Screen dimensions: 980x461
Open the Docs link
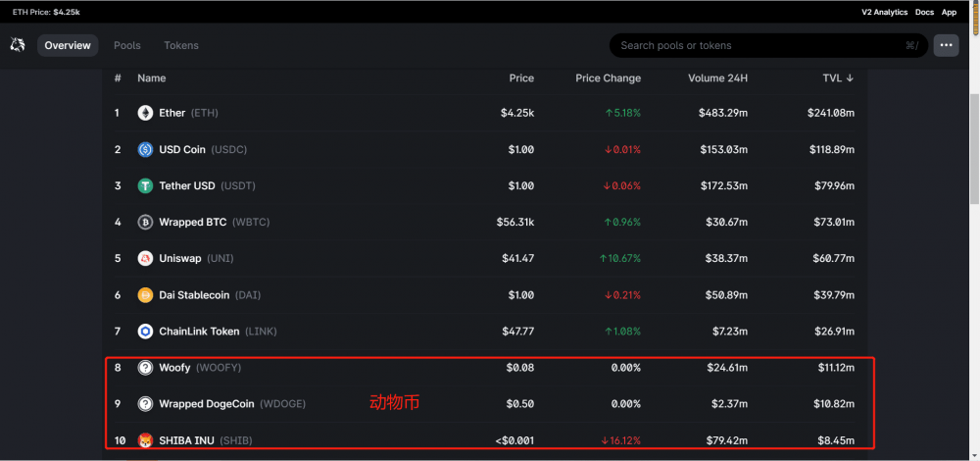pyautogui.click(x=924, y=12)
